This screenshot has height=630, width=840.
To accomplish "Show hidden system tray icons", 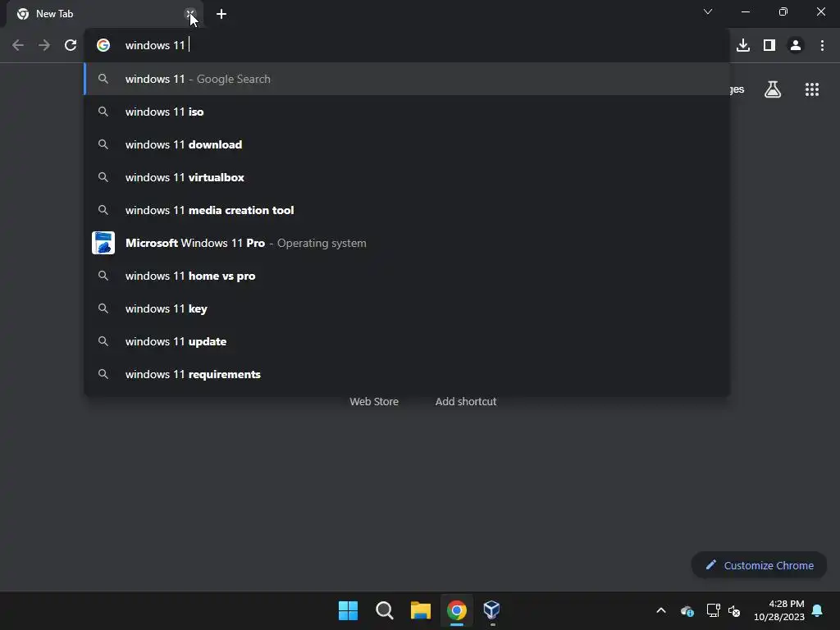I will (x=661, y=610).
